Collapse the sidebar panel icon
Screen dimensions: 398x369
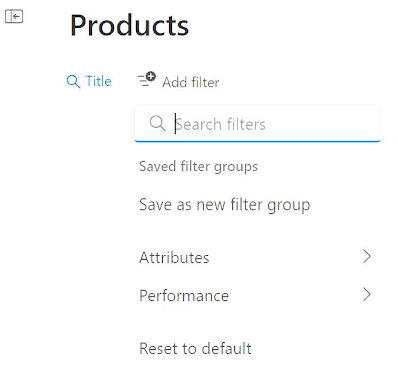(14, 16)
